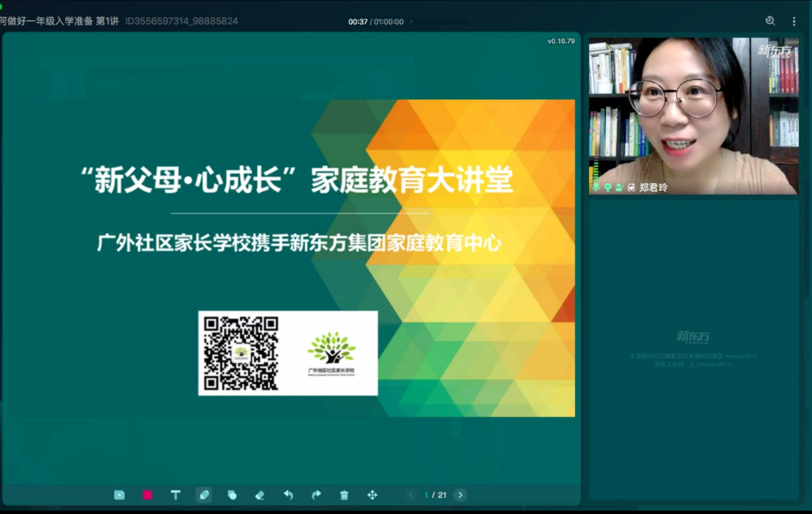Undo the last whiteboard action

(x=288, y=495)
